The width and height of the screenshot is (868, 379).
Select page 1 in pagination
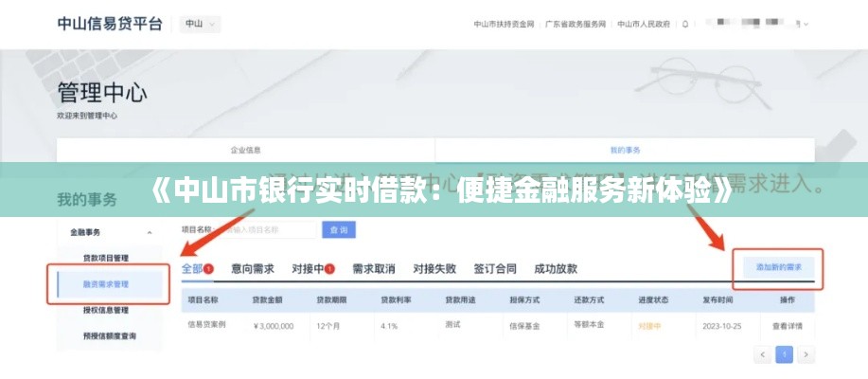point(785,354)
